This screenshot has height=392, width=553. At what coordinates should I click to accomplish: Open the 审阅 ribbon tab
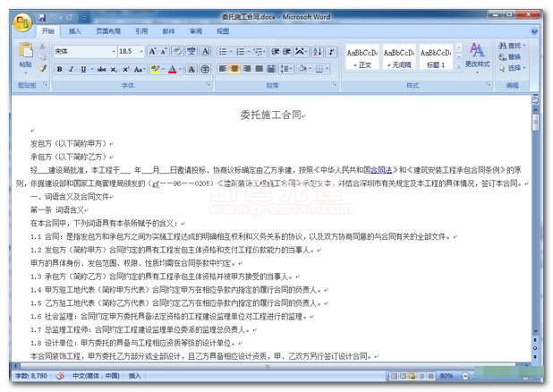pos(195,31)
